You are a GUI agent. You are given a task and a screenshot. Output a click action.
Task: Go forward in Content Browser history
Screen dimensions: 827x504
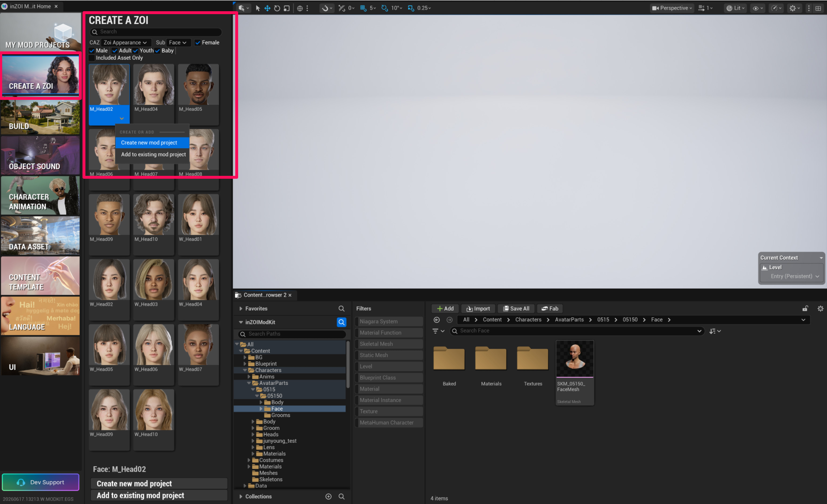point(450,320)
